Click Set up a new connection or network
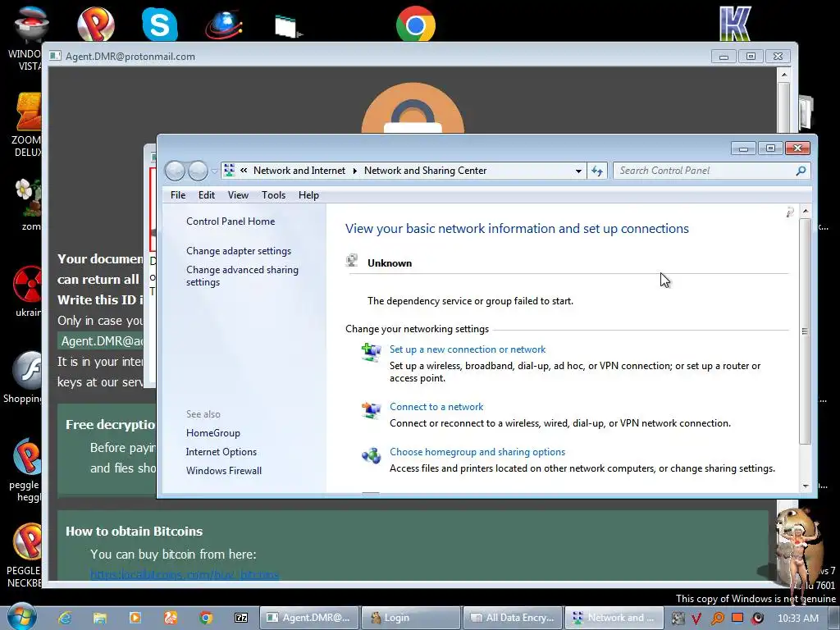840x630 pixels. (467, 349)
